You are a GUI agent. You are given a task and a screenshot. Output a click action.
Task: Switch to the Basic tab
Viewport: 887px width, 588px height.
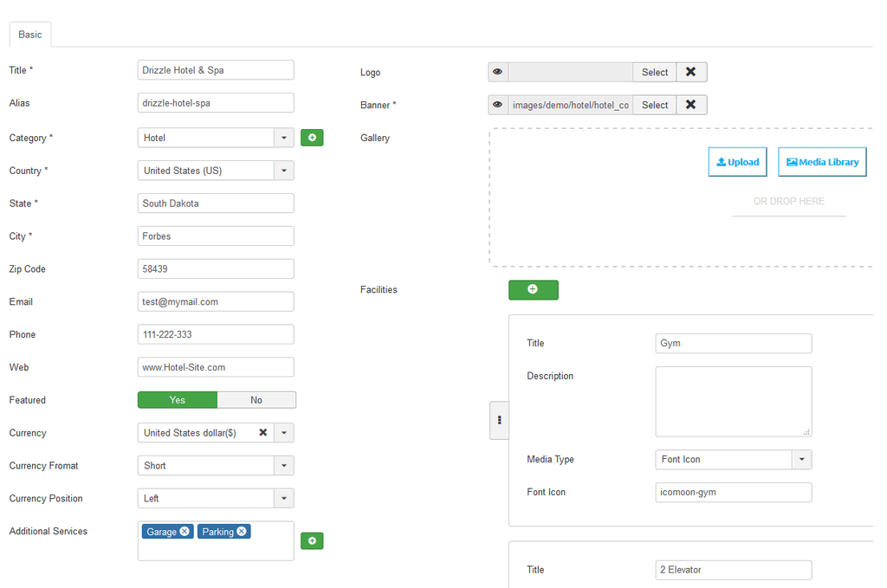click(x=30, y=35)
